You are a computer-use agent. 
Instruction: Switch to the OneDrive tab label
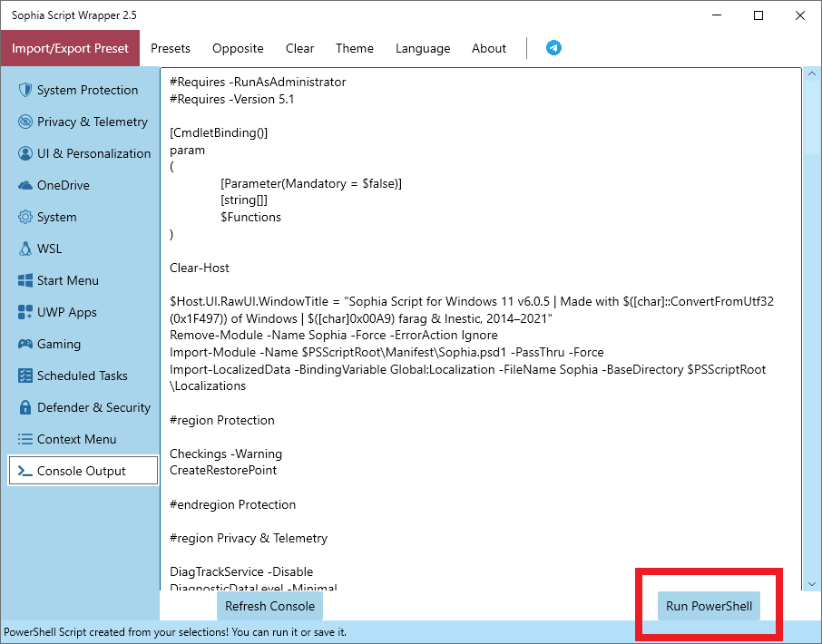(x=64, y=186)
